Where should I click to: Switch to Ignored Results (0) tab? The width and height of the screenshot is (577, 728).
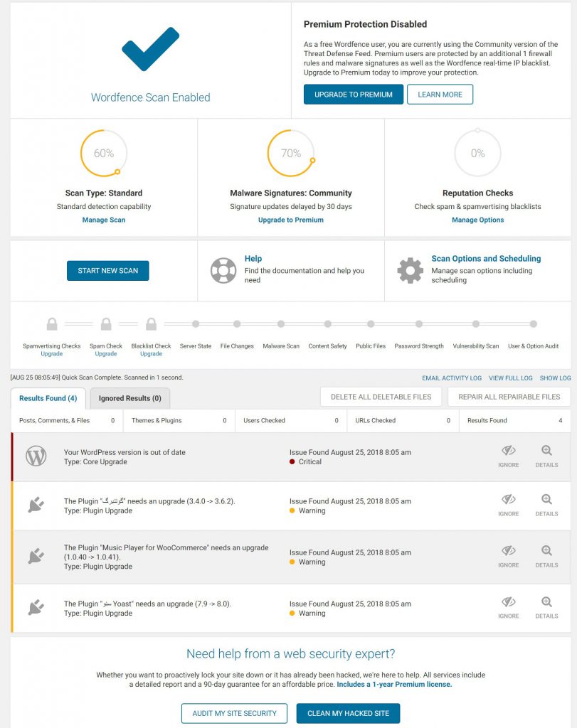[129, 398]
